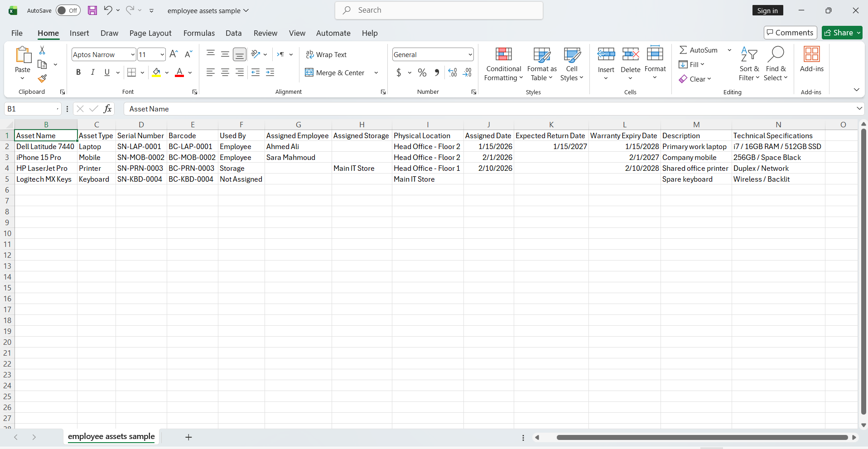Increase indent of cell
Screen dimensions: 868x449
point(270,72)
